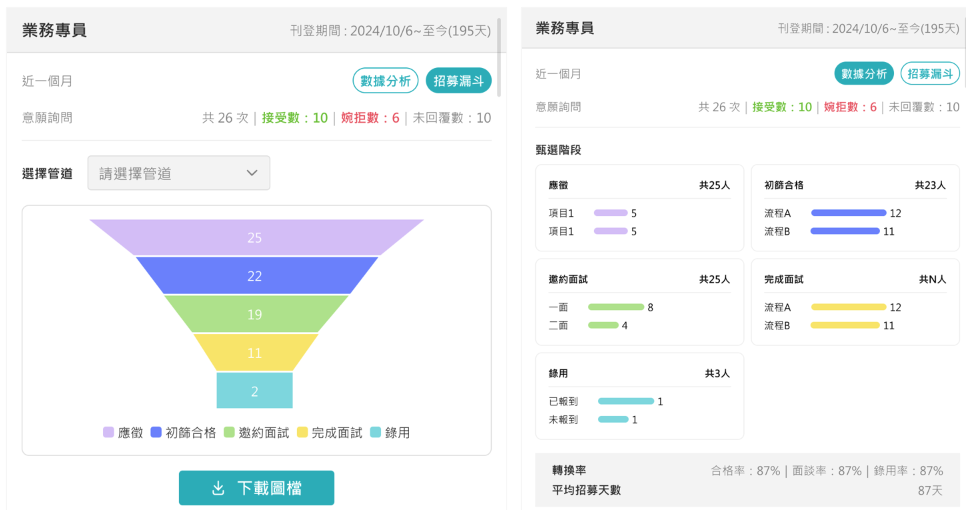This screenshot has width=966, height=510.
Task: Click the 平均招募天數 label
Action: 586,490
